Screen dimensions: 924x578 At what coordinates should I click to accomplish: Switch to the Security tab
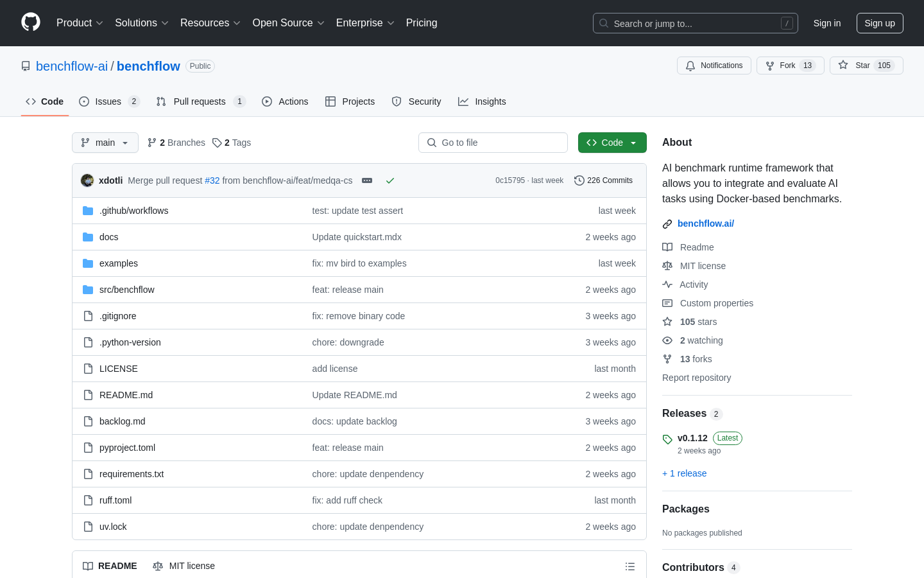click(416, 101)
